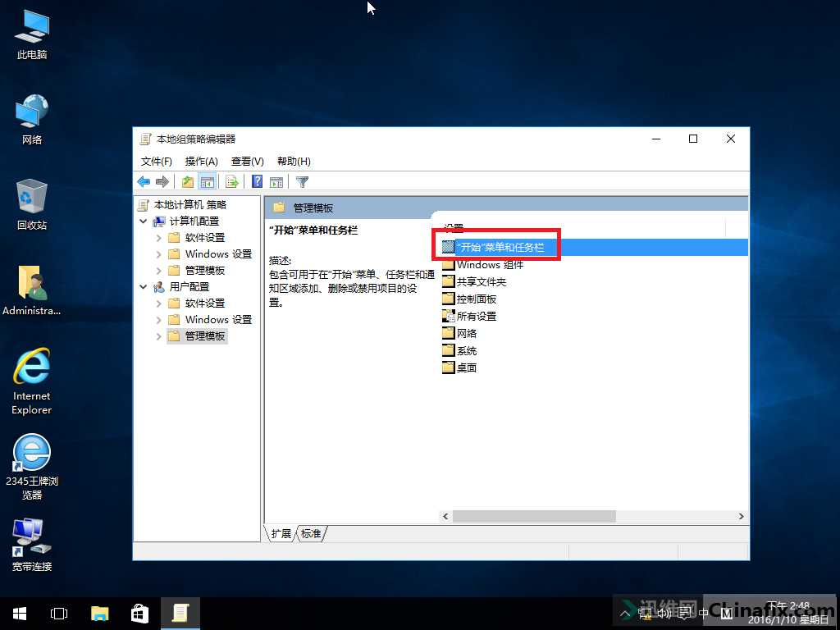Open the 查看(V) menu
This screenshot has width=840, height=630.
tap(248, 162)
